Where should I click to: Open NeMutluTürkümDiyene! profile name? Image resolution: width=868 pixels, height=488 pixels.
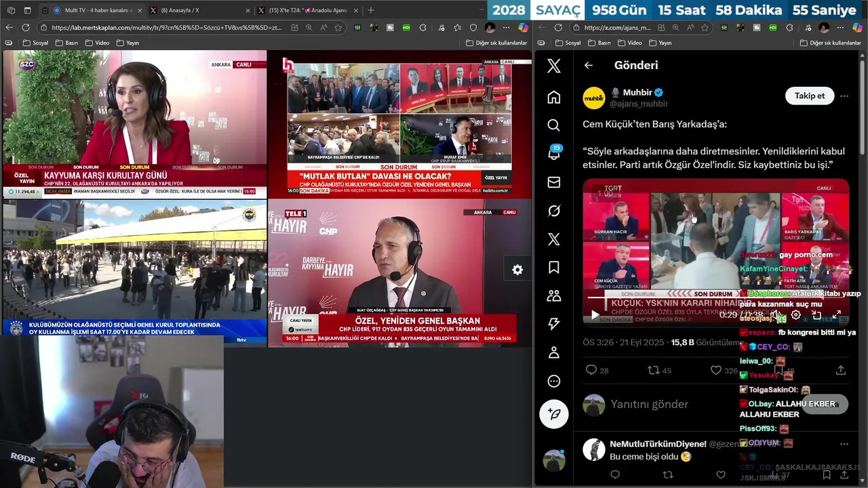click(658, 444)
